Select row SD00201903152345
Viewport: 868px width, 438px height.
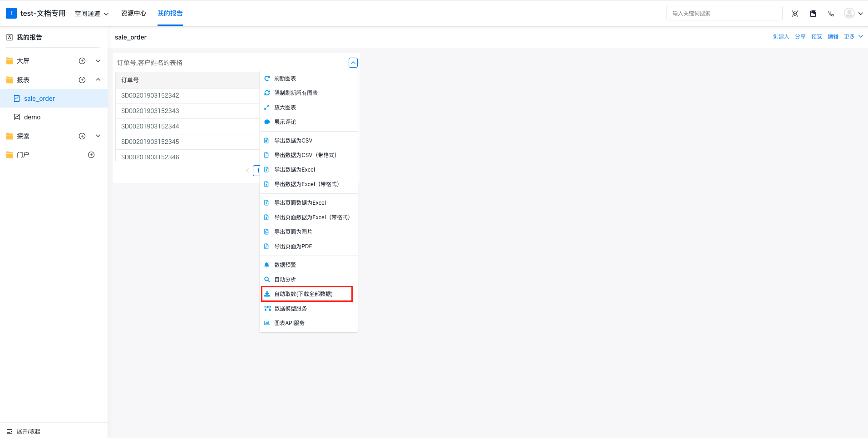187,142
